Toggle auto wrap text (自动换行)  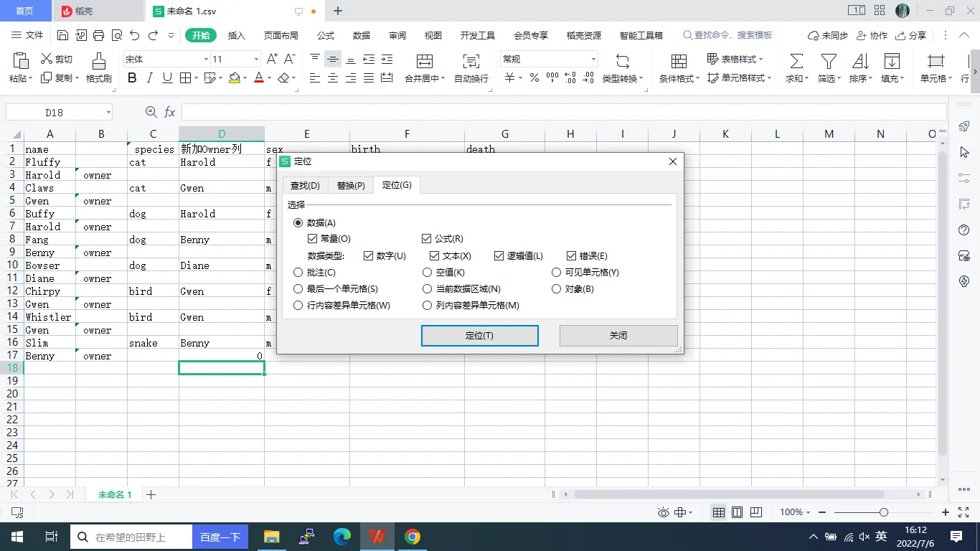[x=471, y=67]
